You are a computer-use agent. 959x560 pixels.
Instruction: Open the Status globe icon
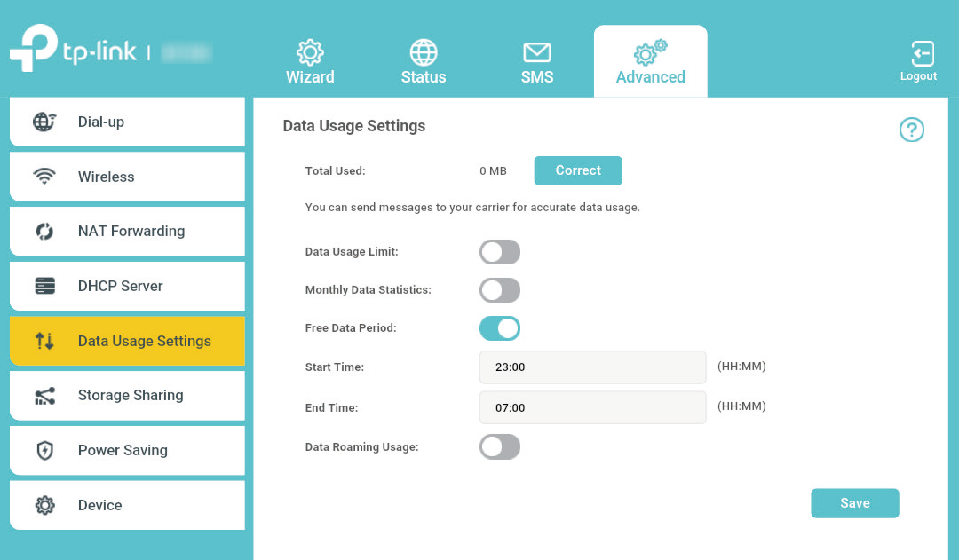click(424, 52)
